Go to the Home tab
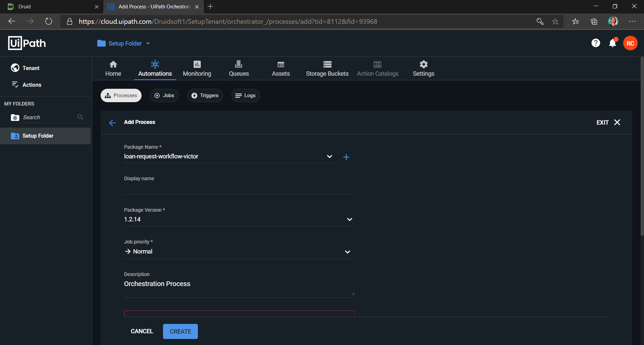This screenshot has width=644, height=345. (113, 69)
